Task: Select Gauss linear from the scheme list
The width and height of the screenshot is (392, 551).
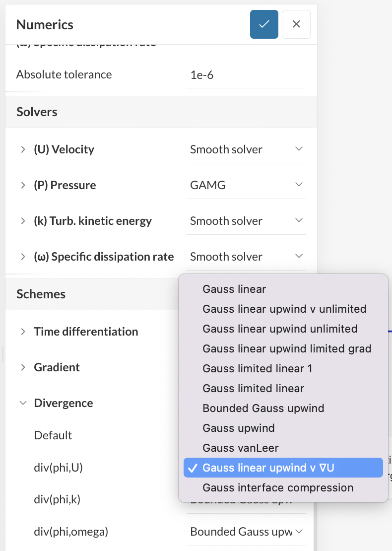Action: [234, 289]
